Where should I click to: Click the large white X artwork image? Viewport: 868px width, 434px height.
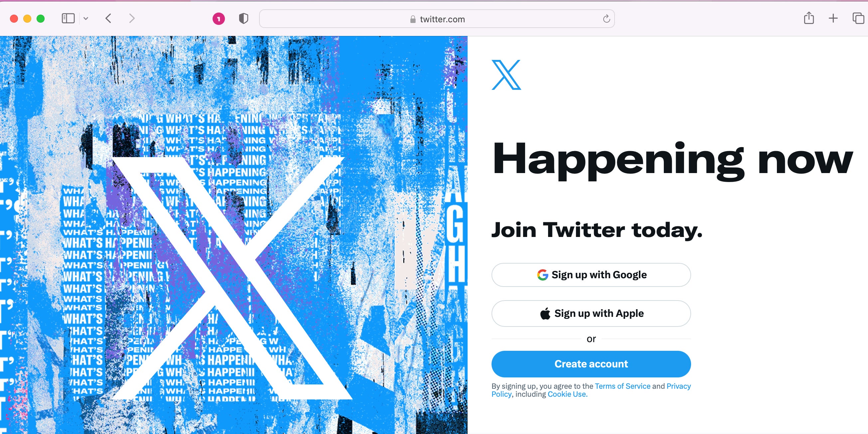click(x=232, y=278)
